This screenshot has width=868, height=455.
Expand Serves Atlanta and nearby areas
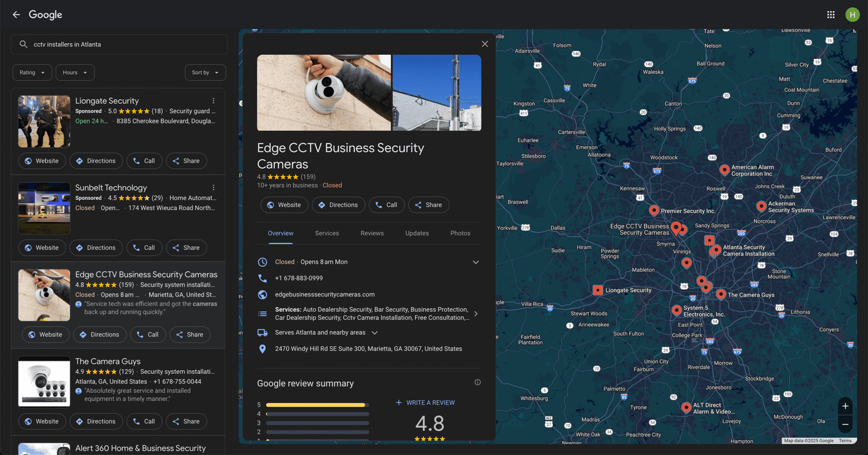click(374, 333)
